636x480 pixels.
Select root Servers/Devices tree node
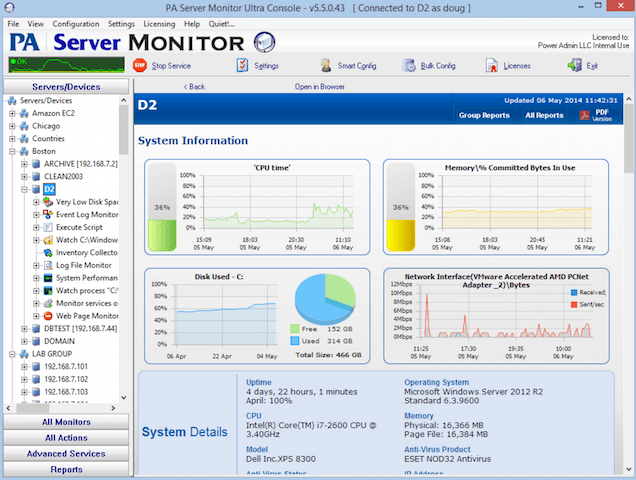click(x=46, y=100)
